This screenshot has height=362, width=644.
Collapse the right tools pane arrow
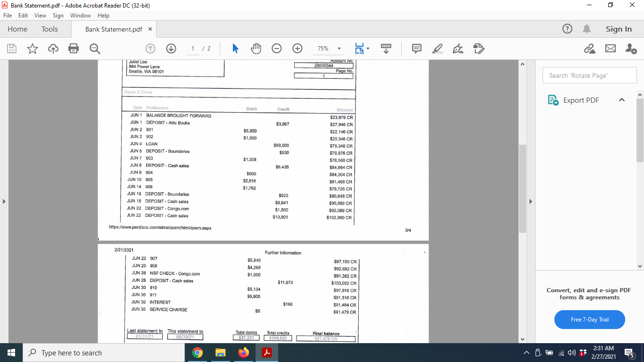click(530, 202)
